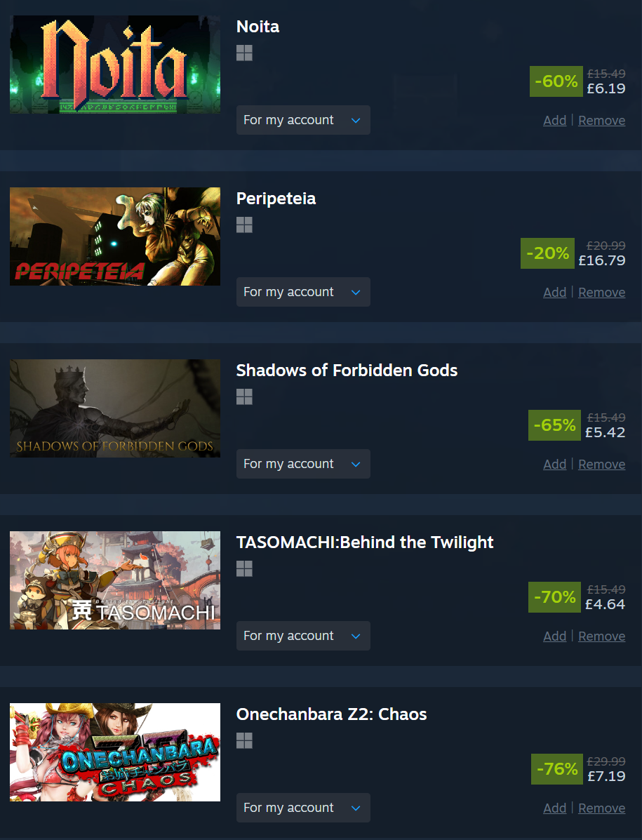Click Windows icon below Shadows of Forbidden Gods
Viewport: 642px width, 840px height.
[244, 397]
